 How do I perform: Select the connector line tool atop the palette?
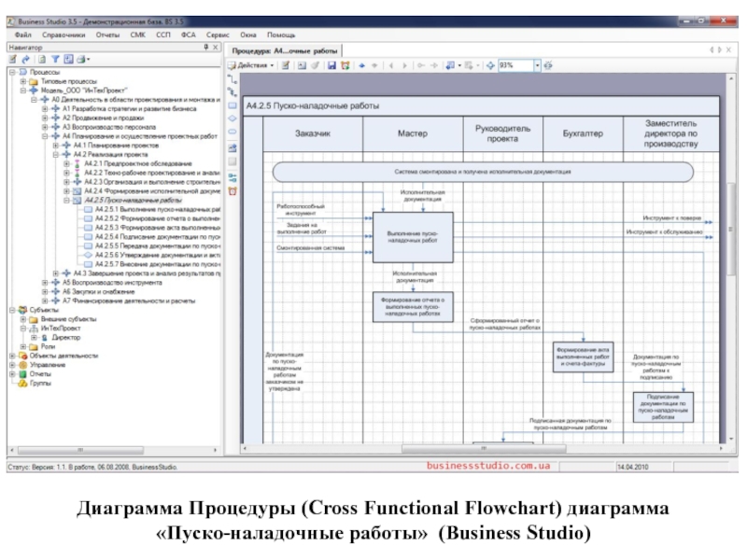[232, 79]
